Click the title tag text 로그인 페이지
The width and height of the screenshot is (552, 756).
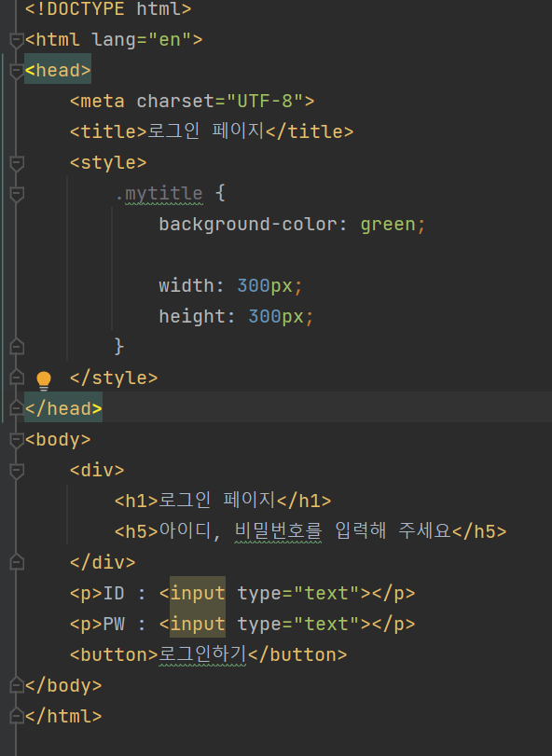tap(206, 131)
